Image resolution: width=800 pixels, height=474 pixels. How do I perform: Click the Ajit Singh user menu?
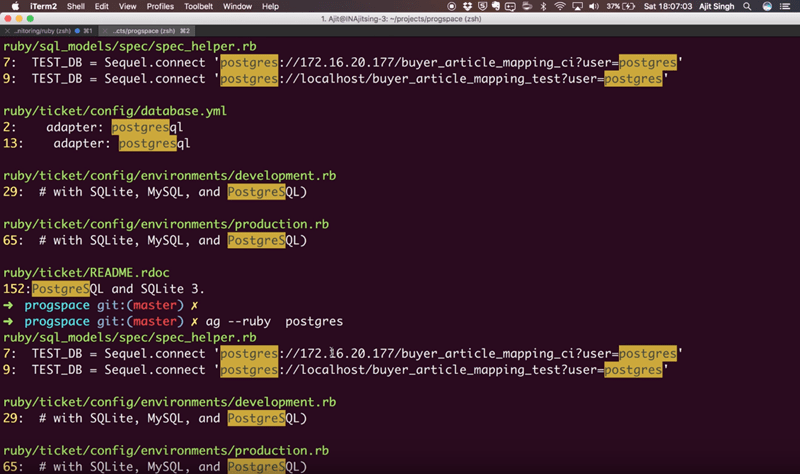pyautogui.click(x=716, y=6)
